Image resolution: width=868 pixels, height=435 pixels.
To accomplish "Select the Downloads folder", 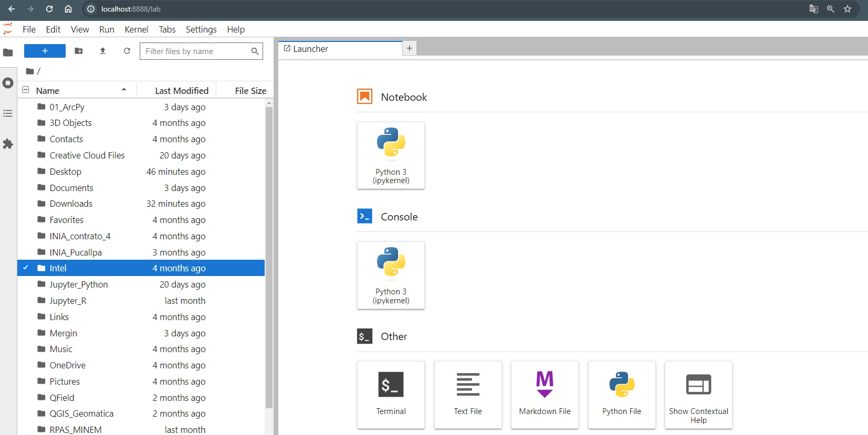I will (141, 204).
